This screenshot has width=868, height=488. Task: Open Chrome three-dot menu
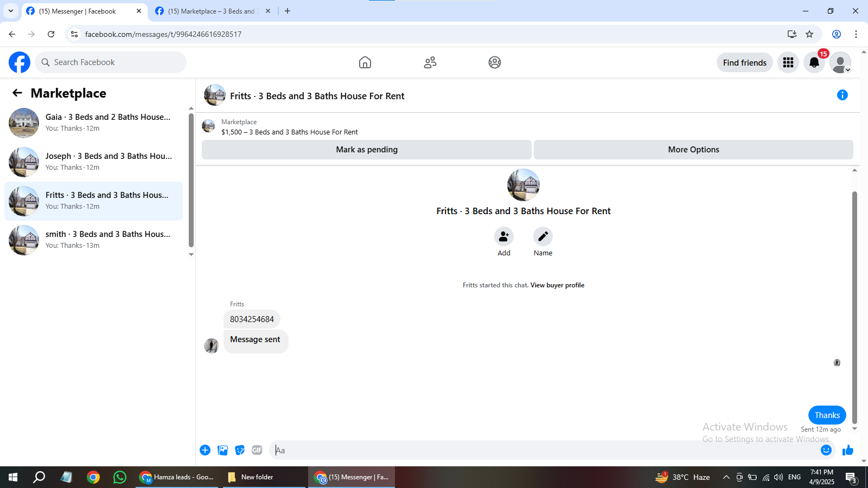(856, 34)
